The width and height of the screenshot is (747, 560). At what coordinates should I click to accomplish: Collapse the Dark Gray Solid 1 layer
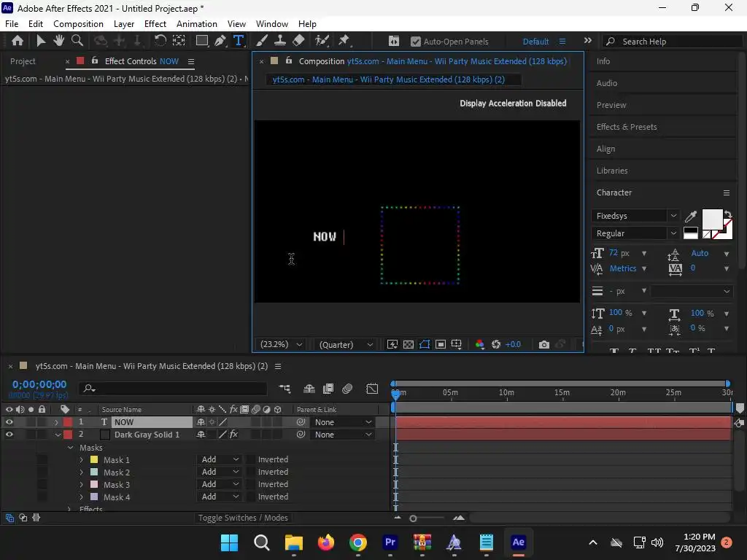57,435
